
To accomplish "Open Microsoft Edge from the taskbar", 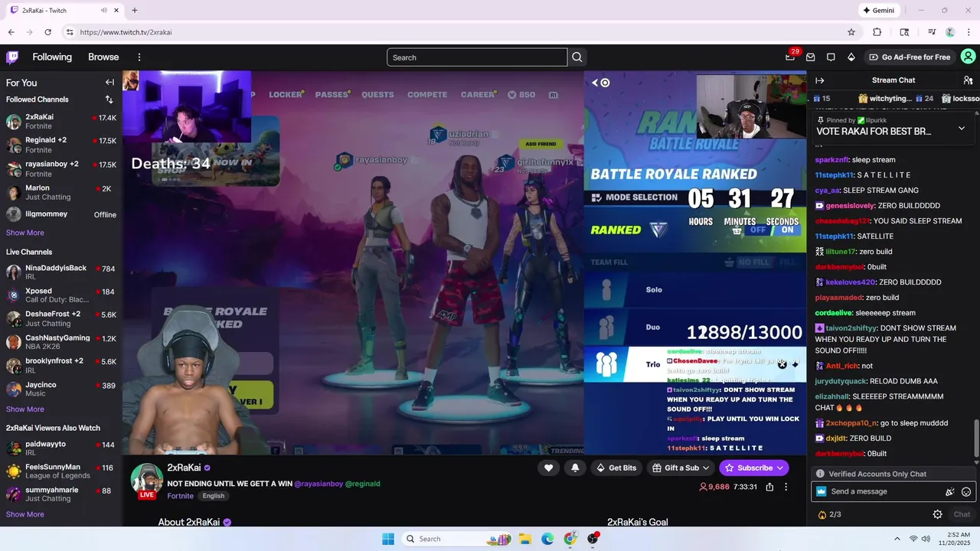I will 547,539.
